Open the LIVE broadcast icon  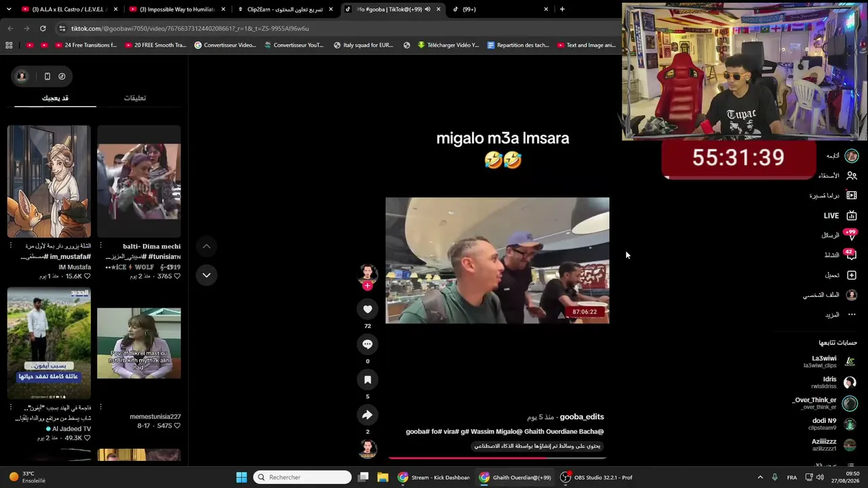click(x=852, y=216)
